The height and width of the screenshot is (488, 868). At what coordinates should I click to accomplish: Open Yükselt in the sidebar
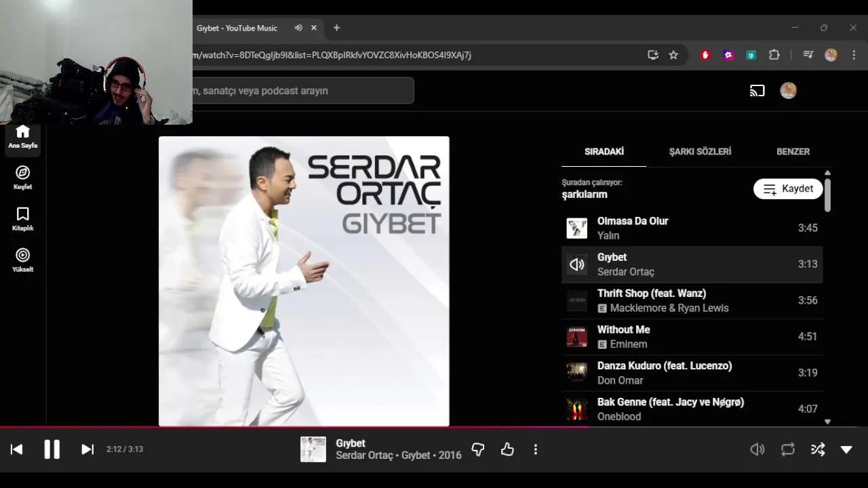click(x=22, y=260)
